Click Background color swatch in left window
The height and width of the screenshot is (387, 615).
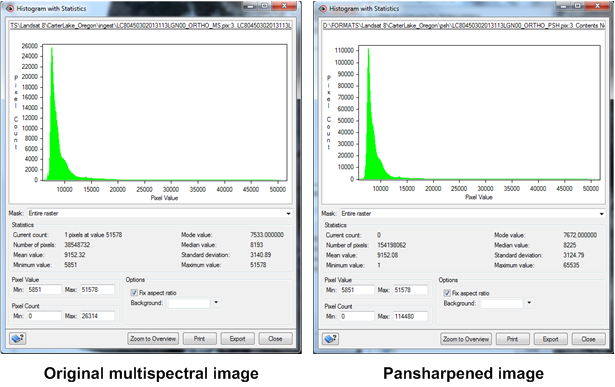(189, 303)
